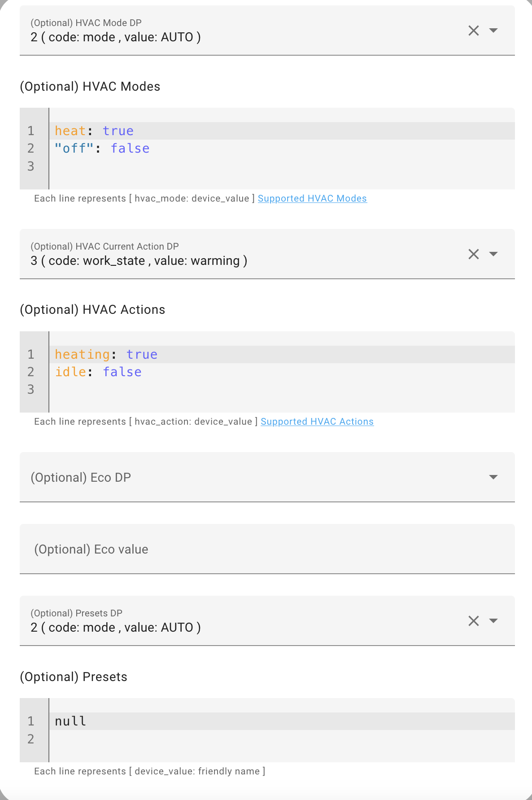Expand the HVAC Current Action DP dropdown
The height and width of the screenshot is (800, 532).
pyautogui.click(x=493, y=254)
